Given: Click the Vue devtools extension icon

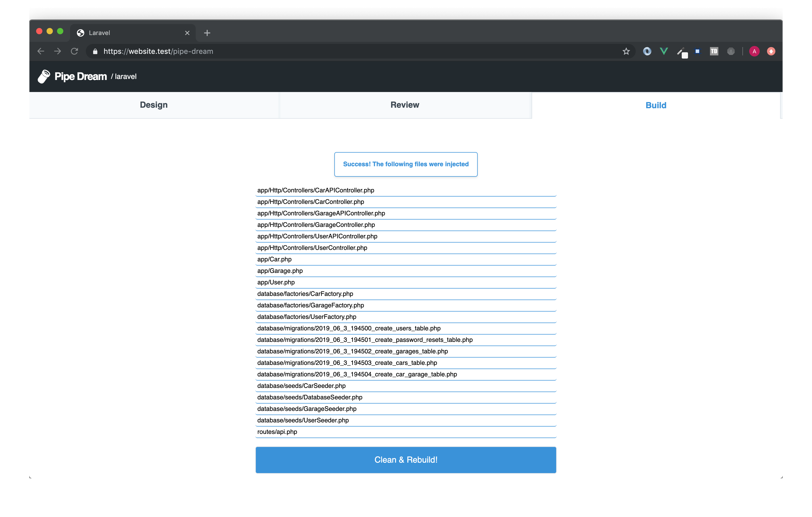Looking at the screenshot, I should coord(664,51).
